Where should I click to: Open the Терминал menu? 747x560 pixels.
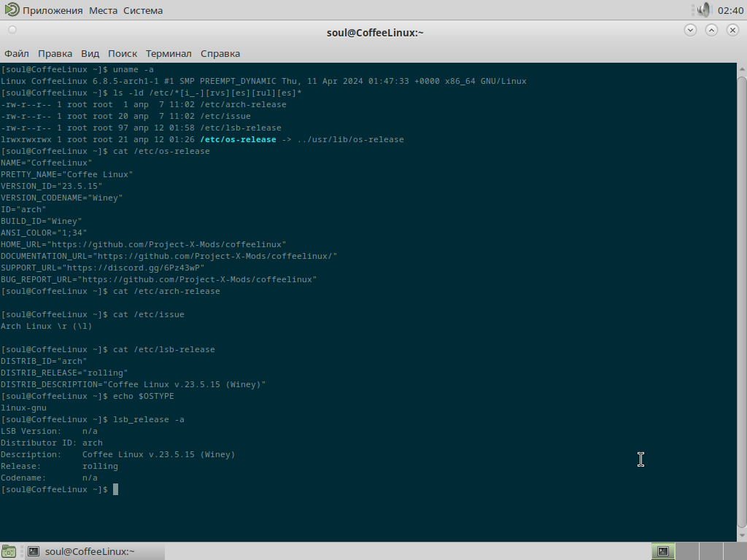point(169,53)
